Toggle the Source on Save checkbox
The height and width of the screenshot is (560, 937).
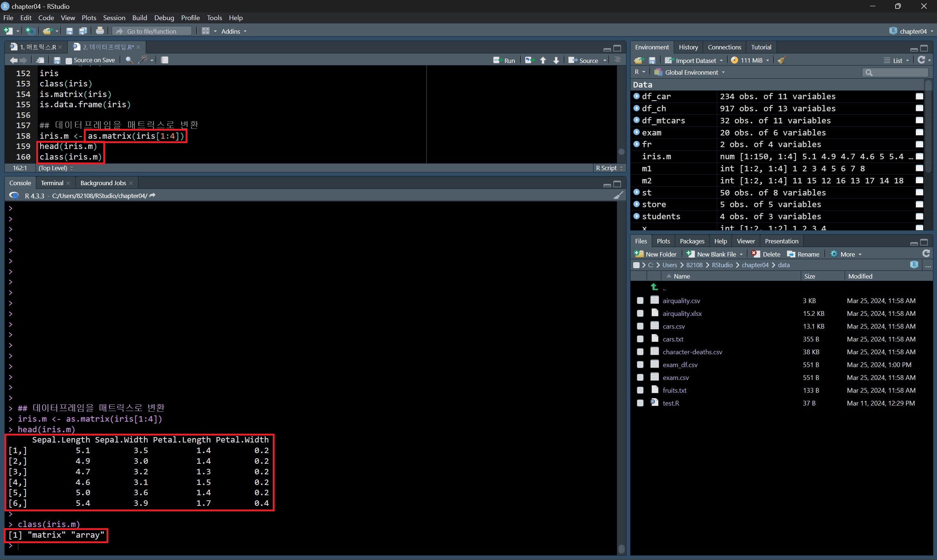pos(69,60)
